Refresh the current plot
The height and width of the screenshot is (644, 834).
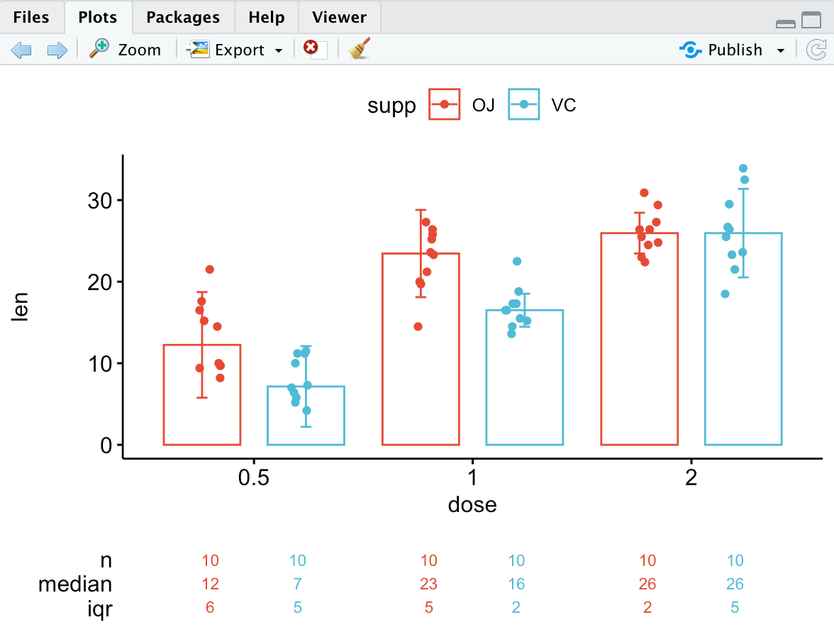(x=816, y=50)
